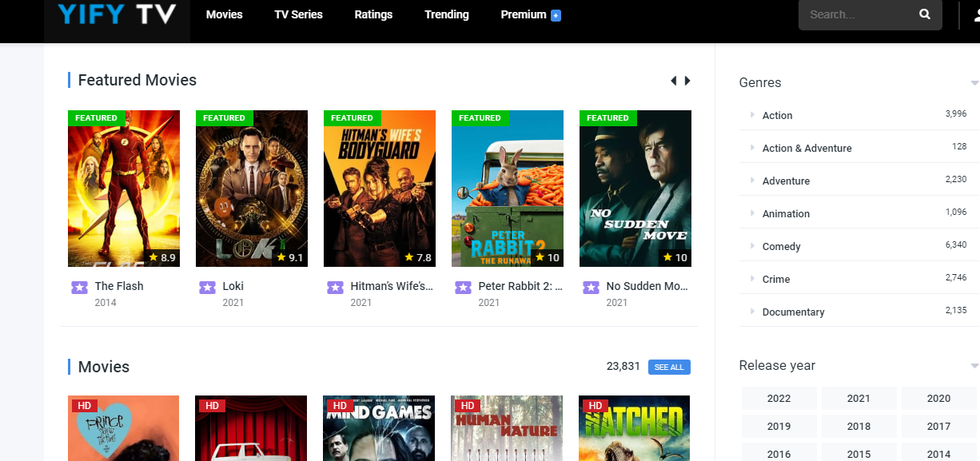Click in the Search input field
980x461 pixels.
tap(859, 14)
